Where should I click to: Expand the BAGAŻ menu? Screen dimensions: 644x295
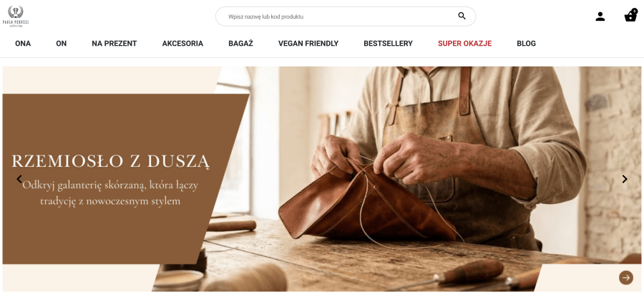pyautogui.click(x=240, y=44)
